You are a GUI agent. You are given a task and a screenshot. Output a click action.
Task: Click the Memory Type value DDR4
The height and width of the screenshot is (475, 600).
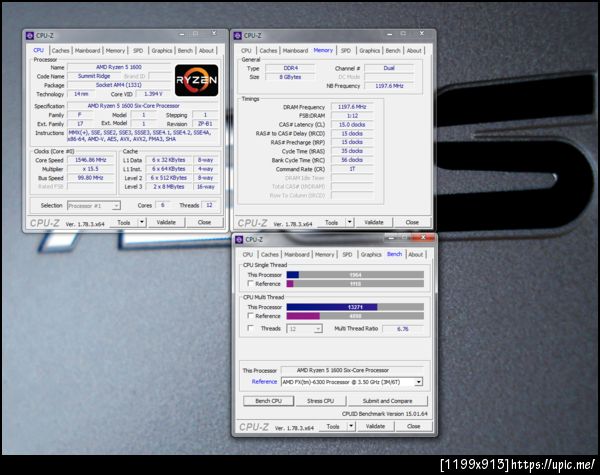click(290, 68)
